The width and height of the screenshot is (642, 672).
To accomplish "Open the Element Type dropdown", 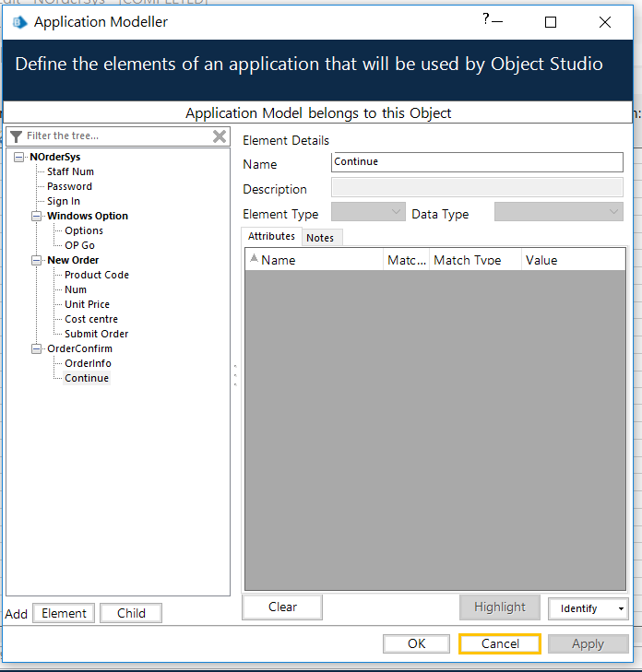I will coord(368,212).
